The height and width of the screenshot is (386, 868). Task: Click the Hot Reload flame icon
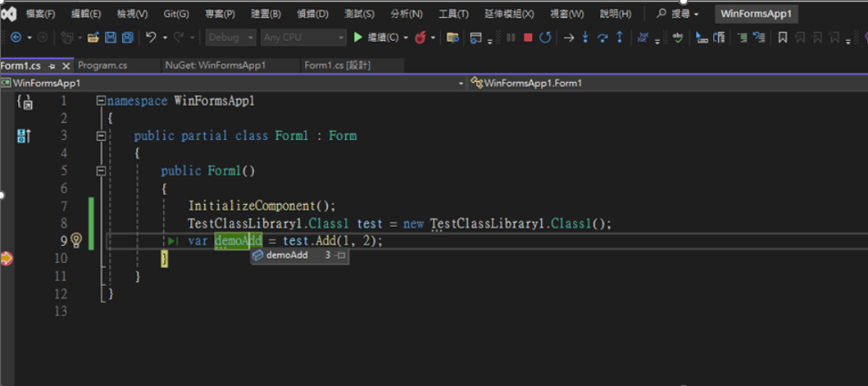pyautogui.click(x=420, y=38)
